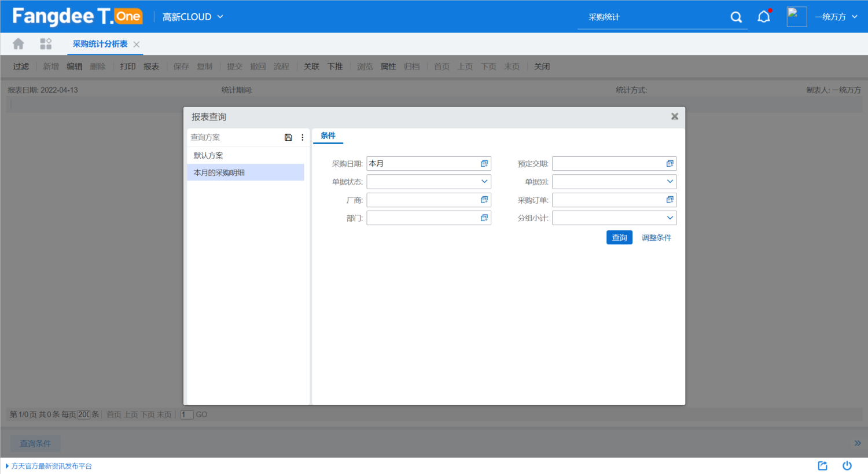The width and height of the screenshot is (868, 474).
Task: Click the 调整条件 link
Action: coord(656,238)
